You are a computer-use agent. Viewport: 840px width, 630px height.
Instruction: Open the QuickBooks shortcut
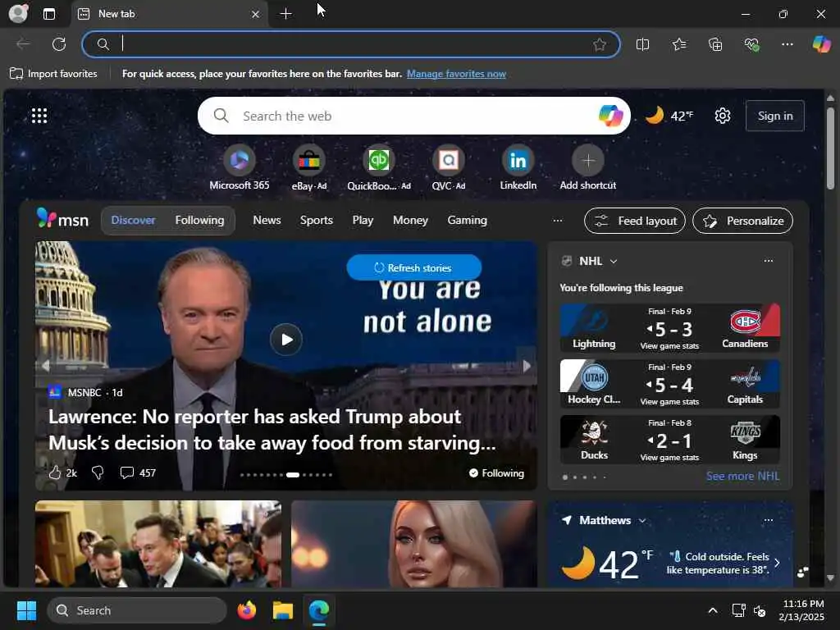pyautogui.click(x=379, y=167)
